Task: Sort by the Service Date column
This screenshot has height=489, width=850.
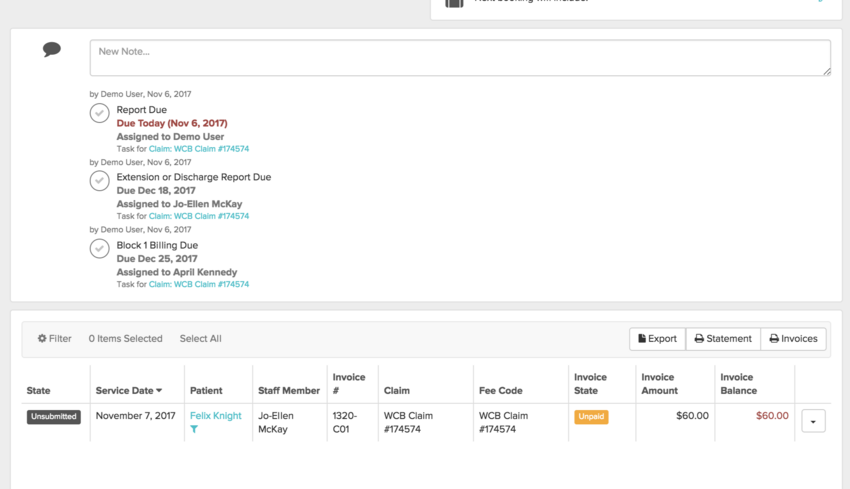Action: pyautogui.click(x=128, y=390)
